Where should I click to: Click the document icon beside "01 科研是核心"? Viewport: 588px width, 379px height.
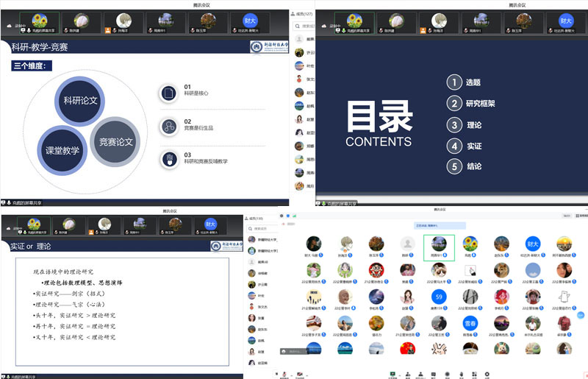[168, 93]
